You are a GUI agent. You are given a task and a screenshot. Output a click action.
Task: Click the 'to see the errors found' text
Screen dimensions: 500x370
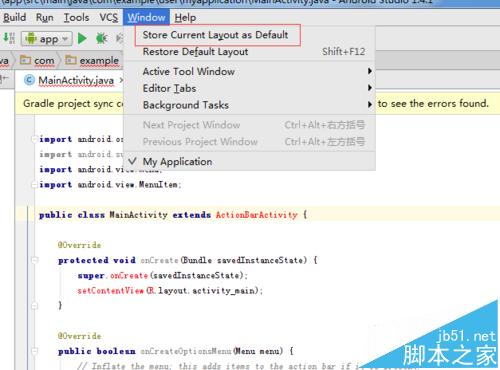(433, 104)
